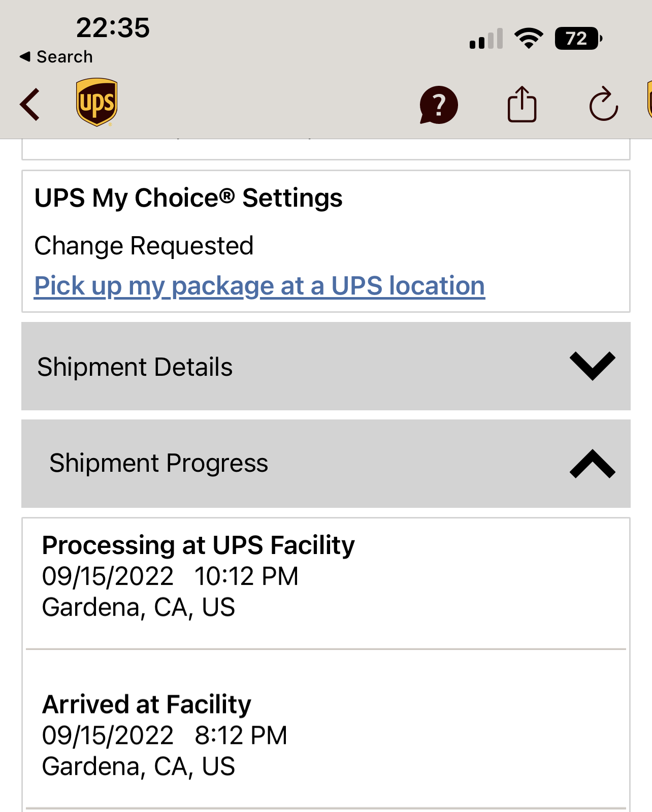Tap the cellular signal bars
This screenshot has height=812, width=652.
pyautogui.click(x=486, y=39)
